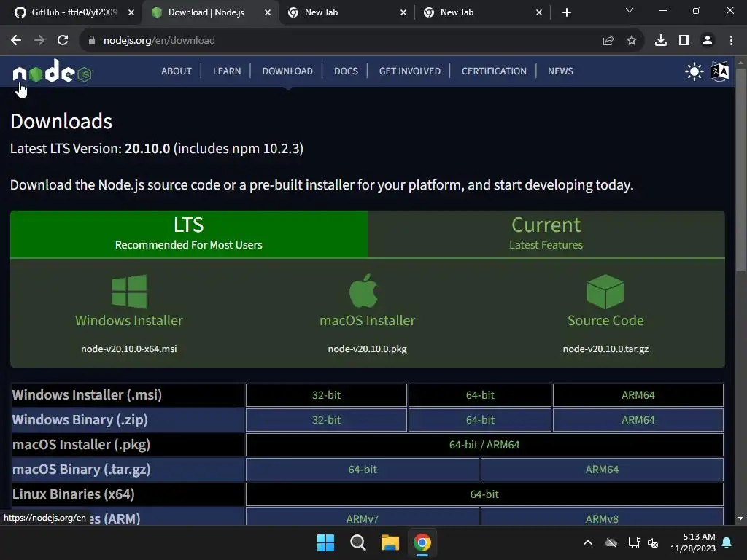
Task: Toggle the light/dark theme sun icon
Action: tap(694, 71)
